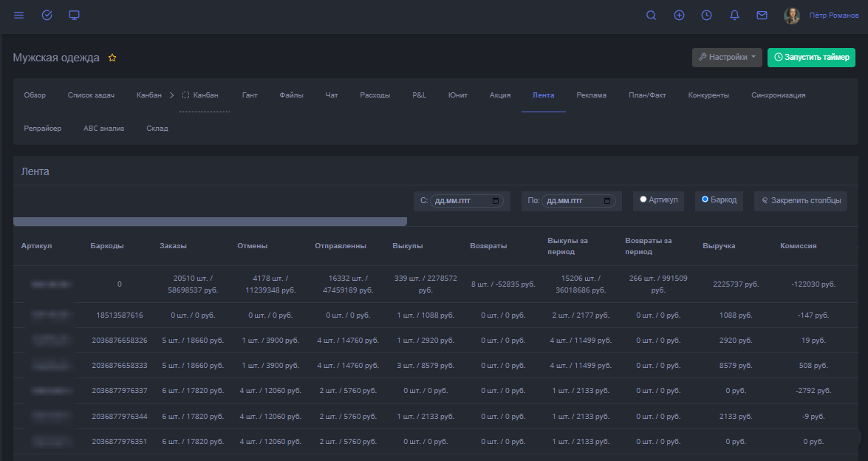Toggle Закрепить столбцы column pinning
This screenshot has width=868, height=461.
pos(800,201)
